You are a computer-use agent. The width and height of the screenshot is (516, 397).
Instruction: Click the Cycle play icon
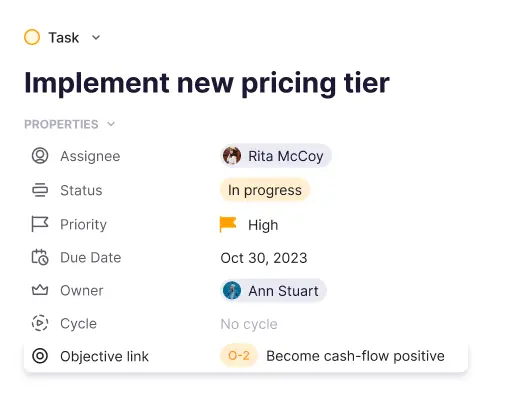(40, 323)
